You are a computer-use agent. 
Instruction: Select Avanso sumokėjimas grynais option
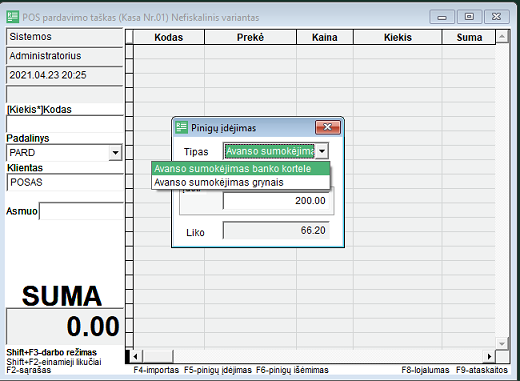[241, 182]
